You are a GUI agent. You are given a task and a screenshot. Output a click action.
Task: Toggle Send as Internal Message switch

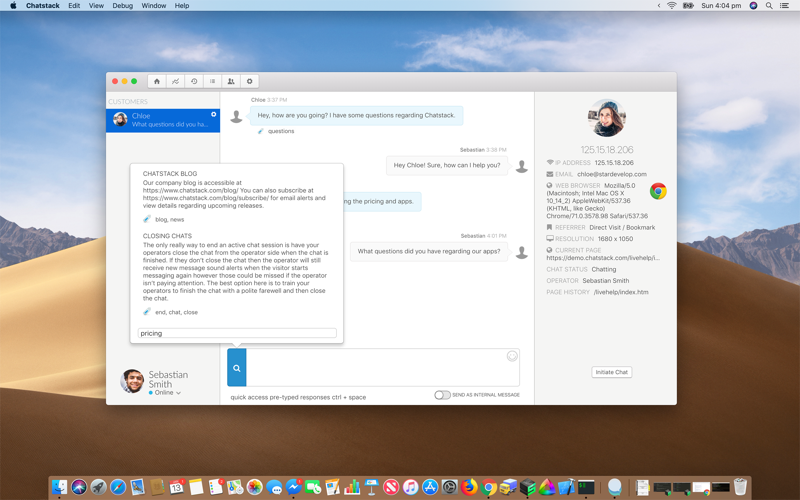(442, 395)
